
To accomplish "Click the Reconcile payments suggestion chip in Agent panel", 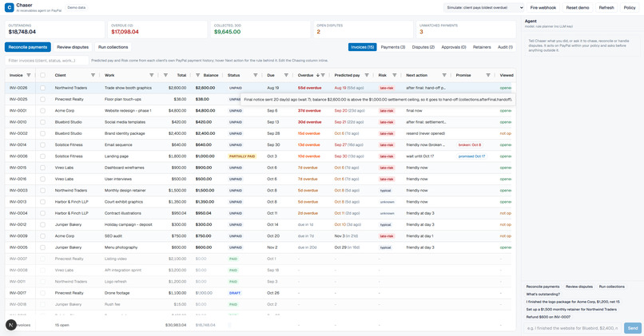I will pyautogui.click(x=543, y=287).
